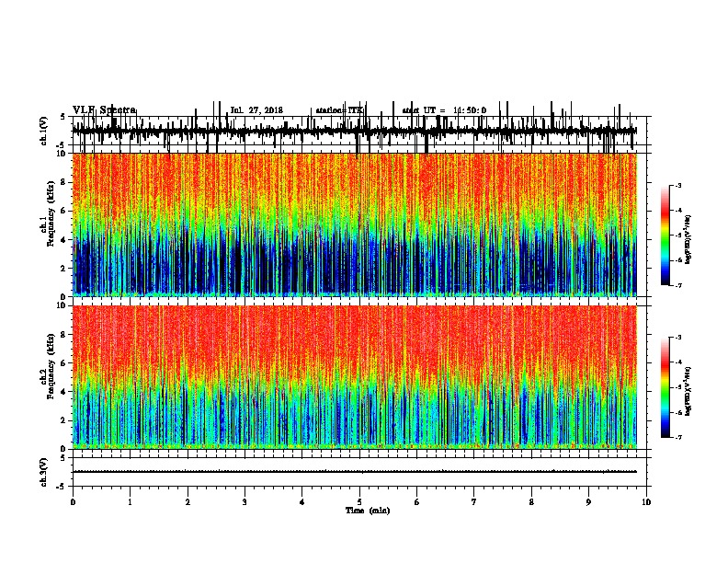Click the time axis tick label "10"
The image size is (728, 563).
coord(646,502)
